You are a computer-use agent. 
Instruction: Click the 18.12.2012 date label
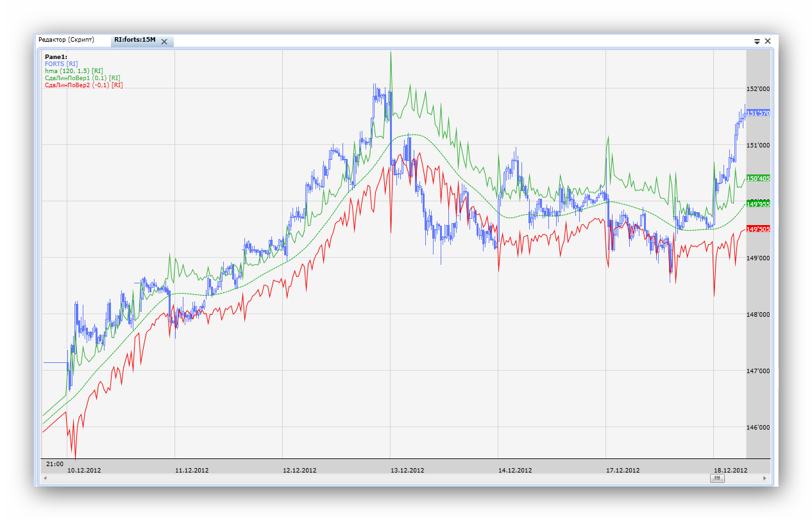731,470
